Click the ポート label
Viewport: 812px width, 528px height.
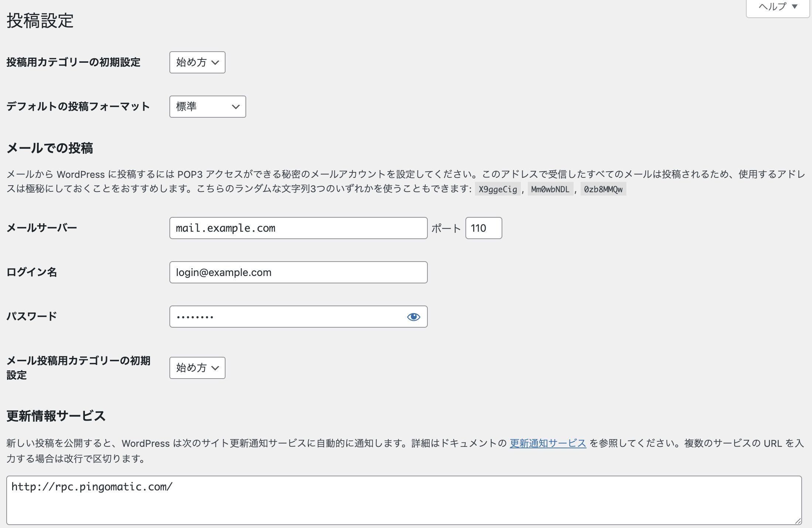coord(446,228)
